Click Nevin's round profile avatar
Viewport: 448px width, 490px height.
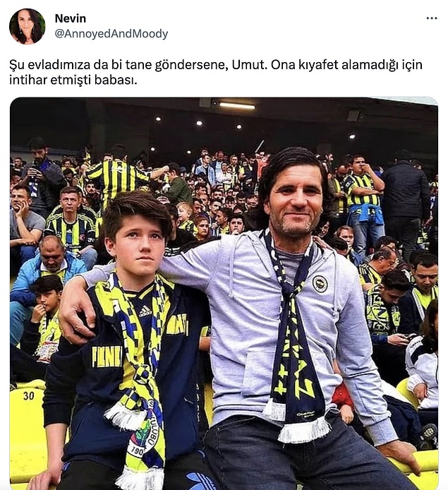pyautogui.click(x=27, y=26)
